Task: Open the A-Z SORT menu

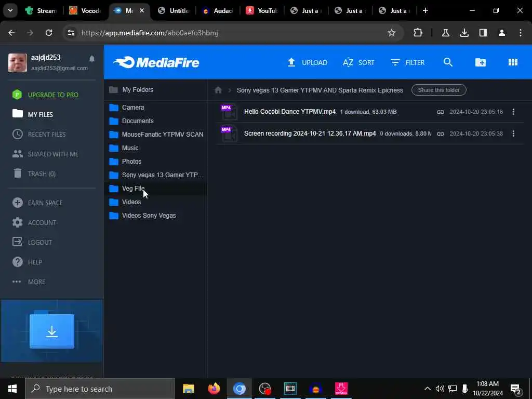Action: [358, 62]
